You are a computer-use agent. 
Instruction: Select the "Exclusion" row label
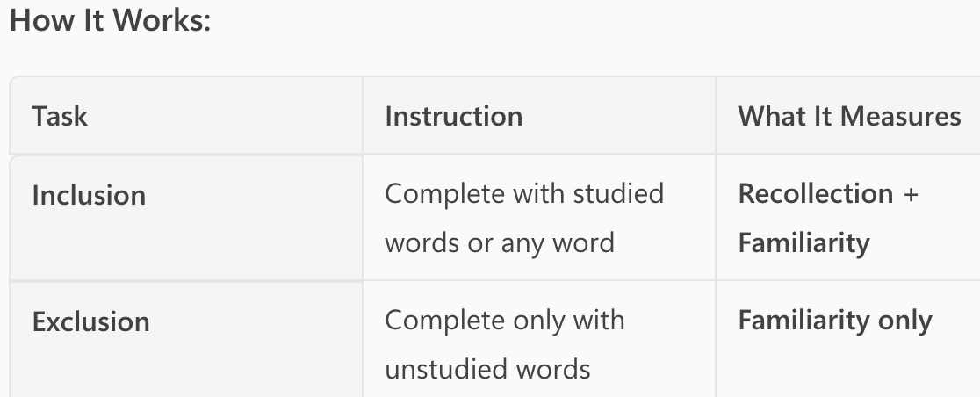point(90,321)
